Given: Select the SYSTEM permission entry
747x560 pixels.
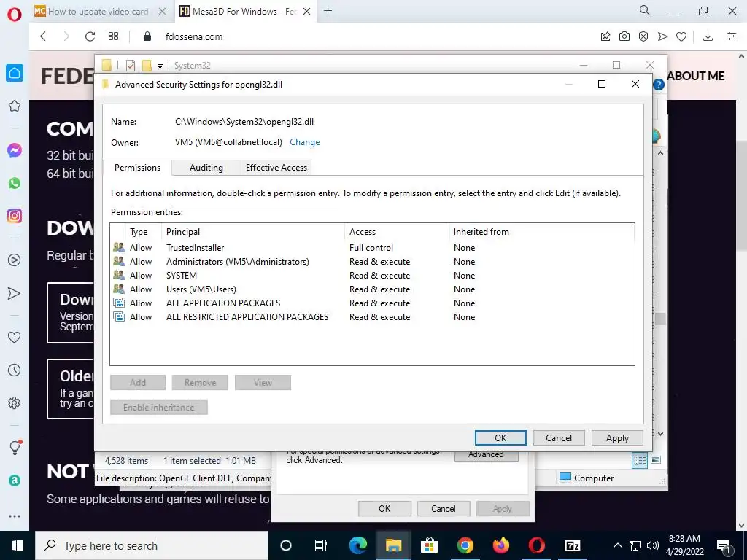Looking at the screenshot, I should click(371, 275).
